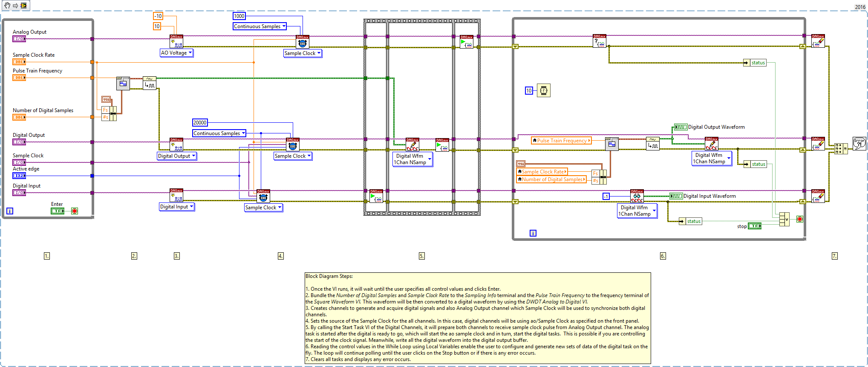Select the DAQmx Start Task node on digital output line
The image size is (868, 367).
pyautogui.click(x=442, y=145)
